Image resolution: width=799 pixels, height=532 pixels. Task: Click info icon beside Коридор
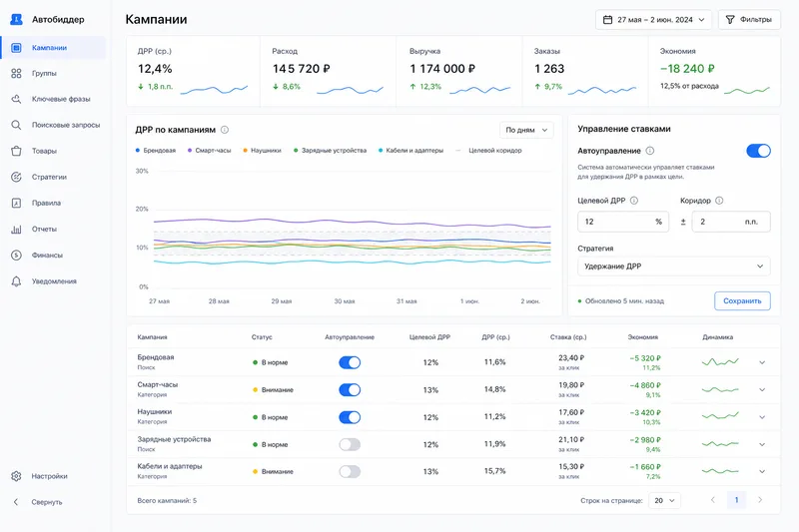point(719,201)
